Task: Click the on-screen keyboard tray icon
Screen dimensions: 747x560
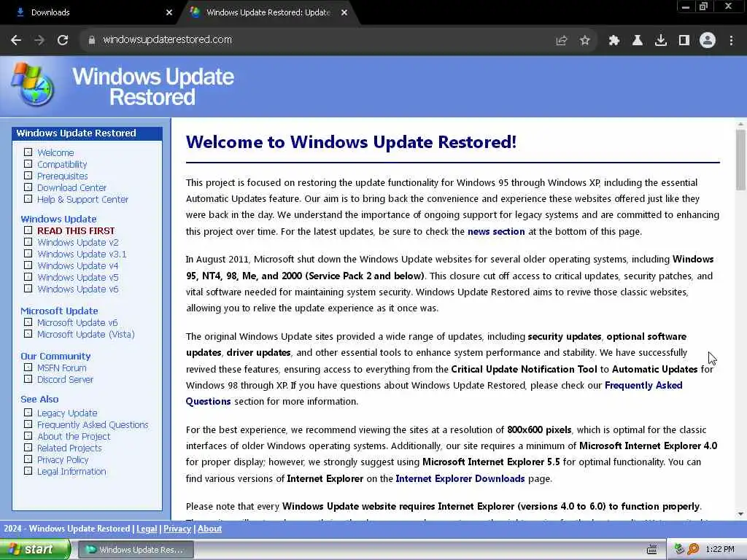Action: (651, 550)
